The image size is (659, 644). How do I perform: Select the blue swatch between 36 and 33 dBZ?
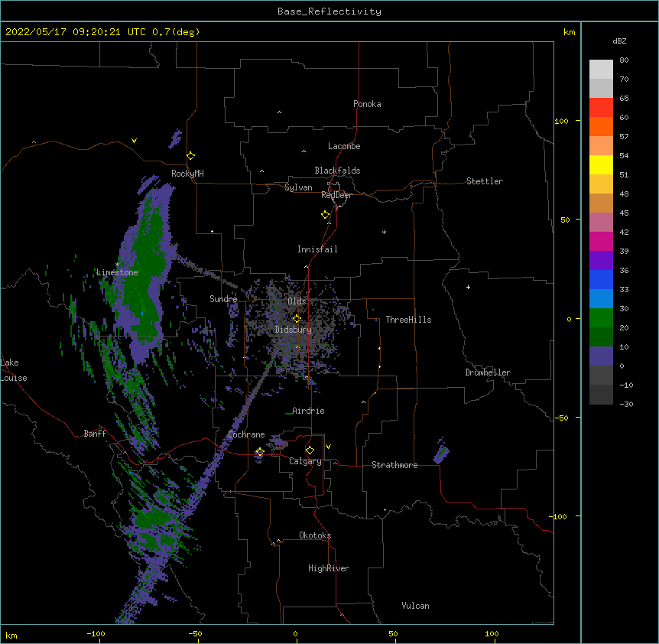pos(601,279)
